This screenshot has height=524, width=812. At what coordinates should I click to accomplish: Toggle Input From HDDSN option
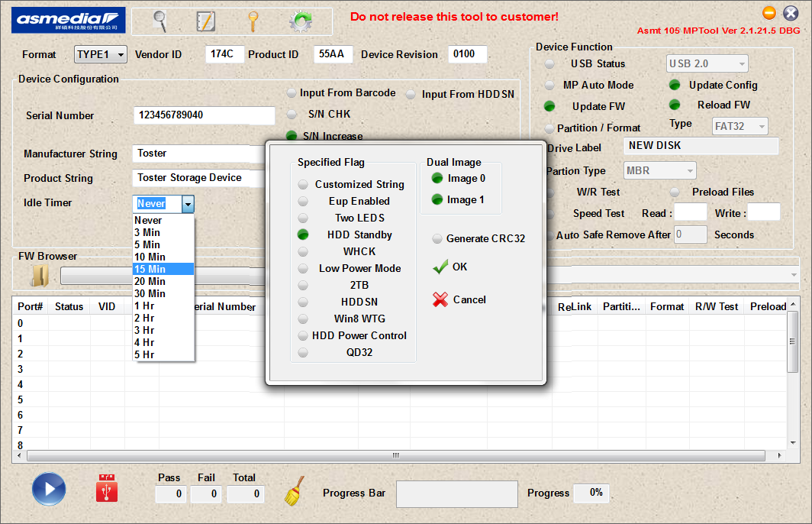[x=411, y=94]
